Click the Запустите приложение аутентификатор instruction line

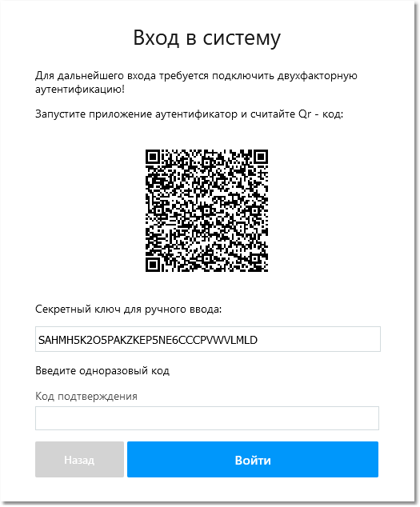click(x=189, y=114)
